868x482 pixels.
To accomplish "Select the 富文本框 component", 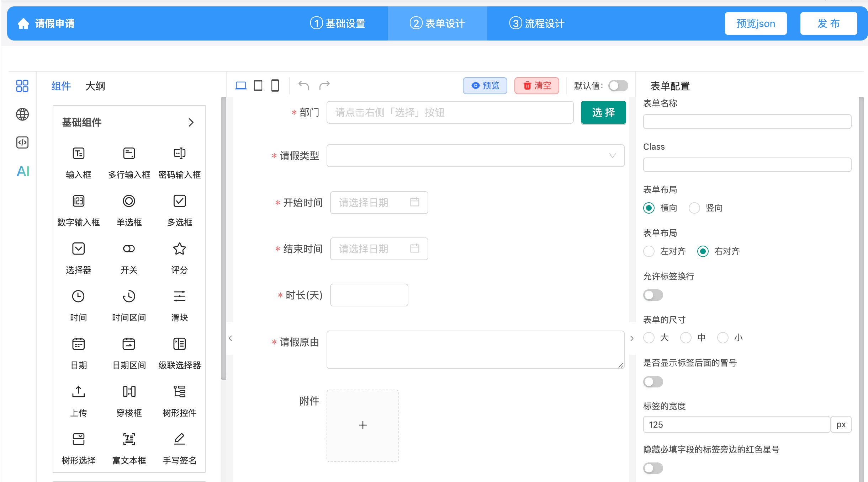I will tap(129, 448).
